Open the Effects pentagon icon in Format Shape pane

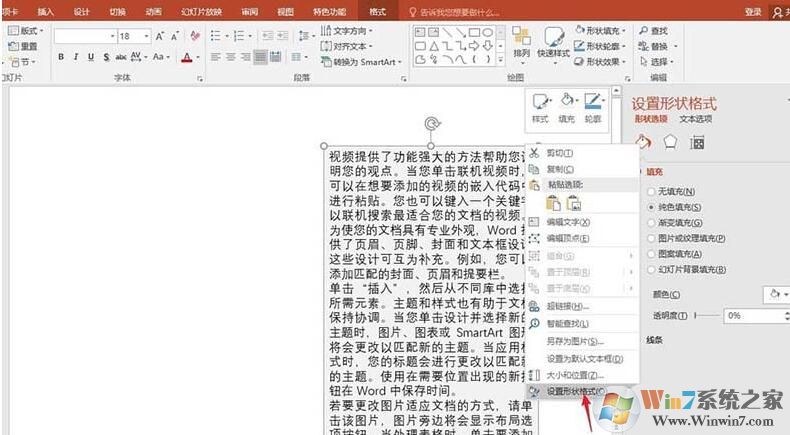670,142
